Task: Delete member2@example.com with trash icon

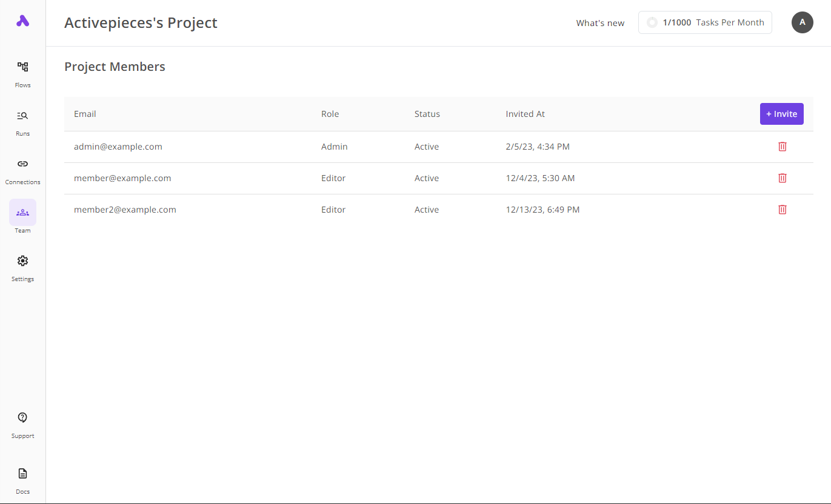Action: [x=782, y=210]
